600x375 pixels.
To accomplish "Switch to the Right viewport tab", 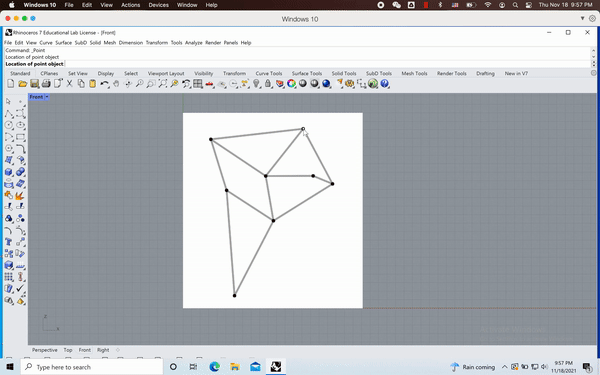I will [x=103, y=350].
